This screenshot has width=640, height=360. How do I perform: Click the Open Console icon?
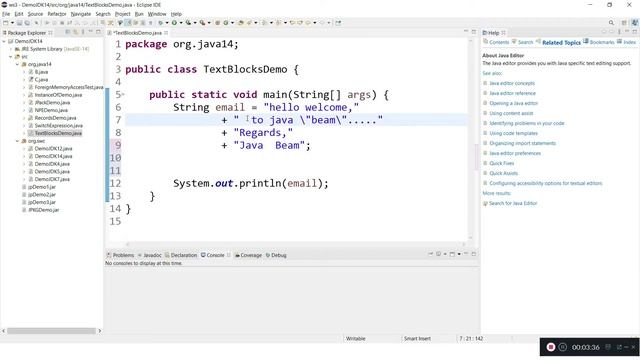click(452, 254)
